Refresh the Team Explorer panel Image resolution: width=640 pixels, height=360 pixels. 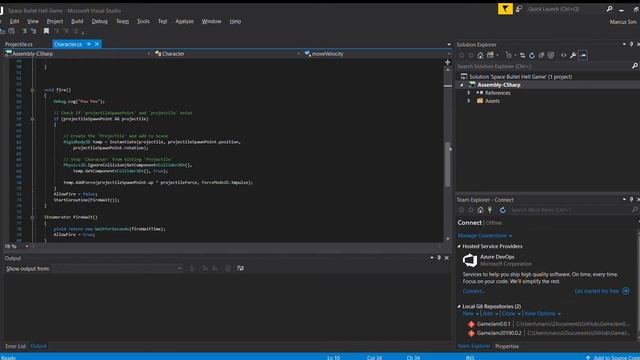coord(502,210)
